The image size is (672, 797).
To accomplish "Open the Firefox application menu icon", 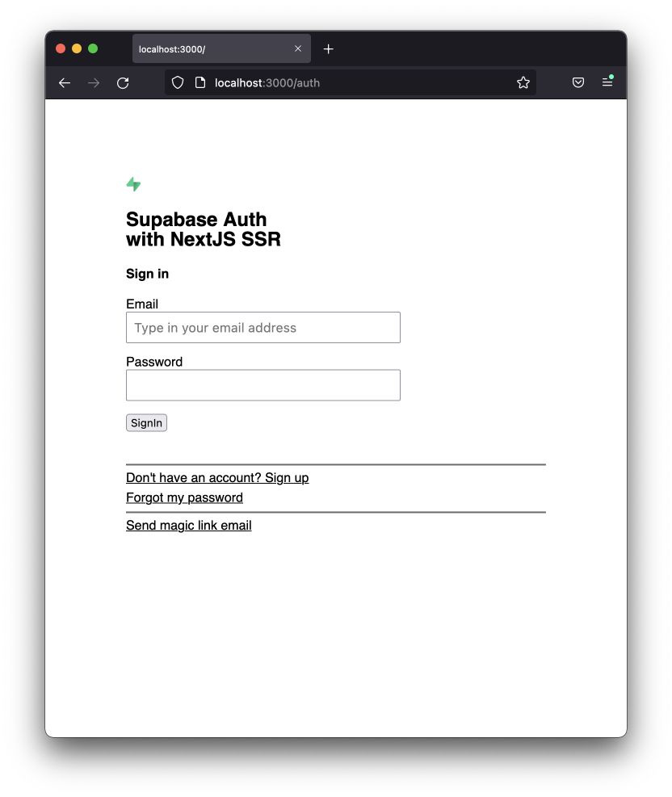I will pyautogui.click(x=607, y=82).
